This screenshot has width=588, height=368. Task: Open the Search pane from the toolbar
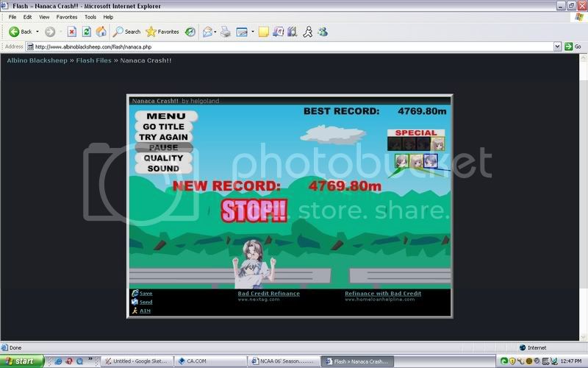(x=126, y=32)
